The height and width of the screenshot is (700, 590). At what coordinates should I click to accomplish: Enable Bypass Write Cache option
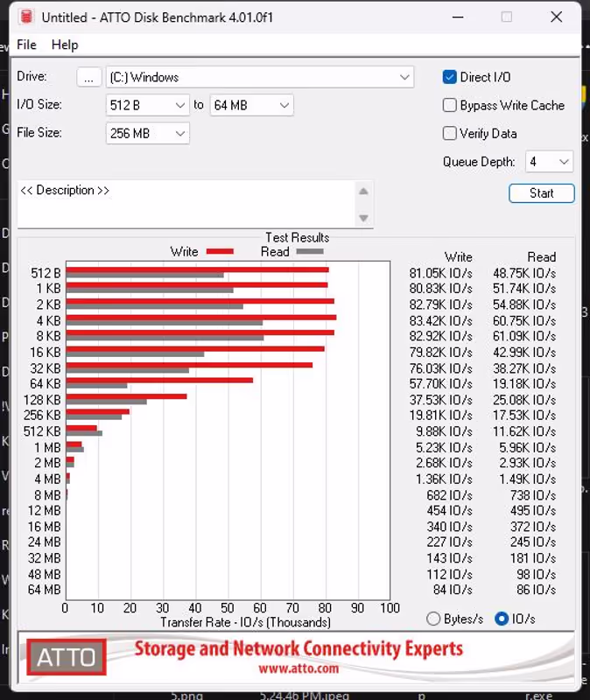pos(449,105)
